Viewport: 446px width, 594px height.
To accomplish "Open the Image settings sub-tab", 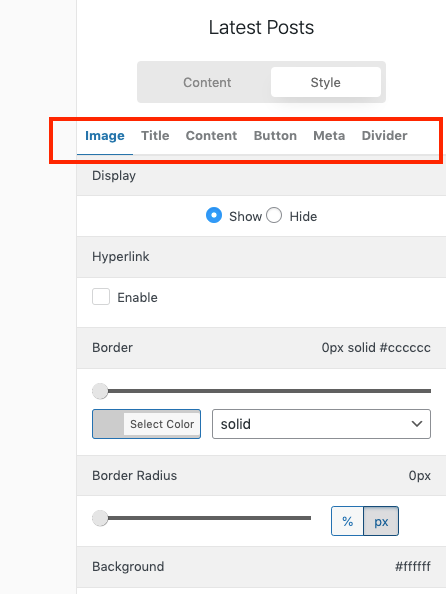I will [x=105, y=136].
